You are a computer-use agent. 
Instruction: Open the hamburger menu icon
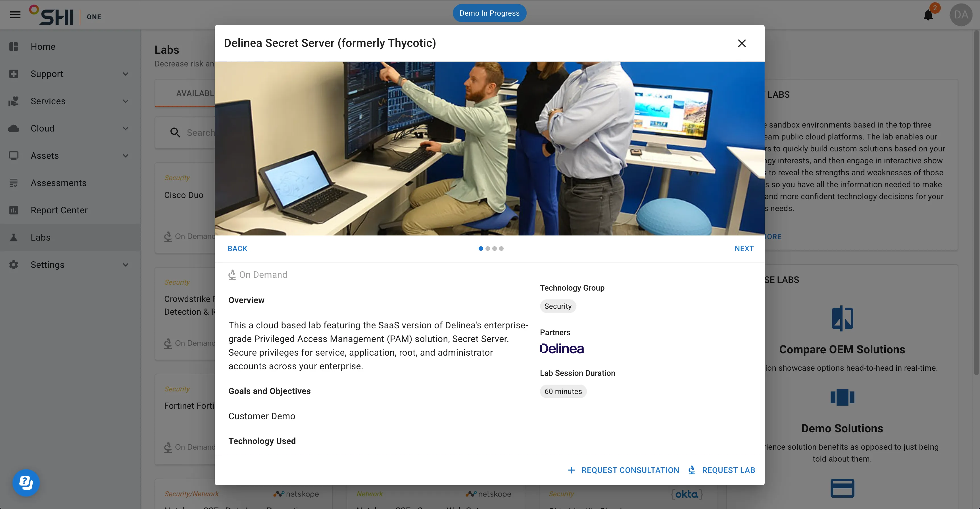15,15
